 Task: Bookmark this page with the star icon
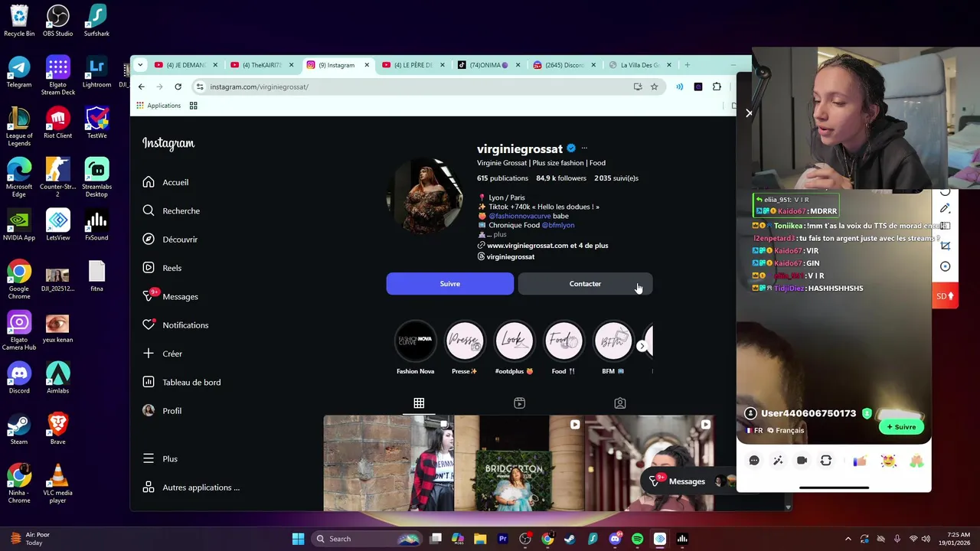coord(654,86)
